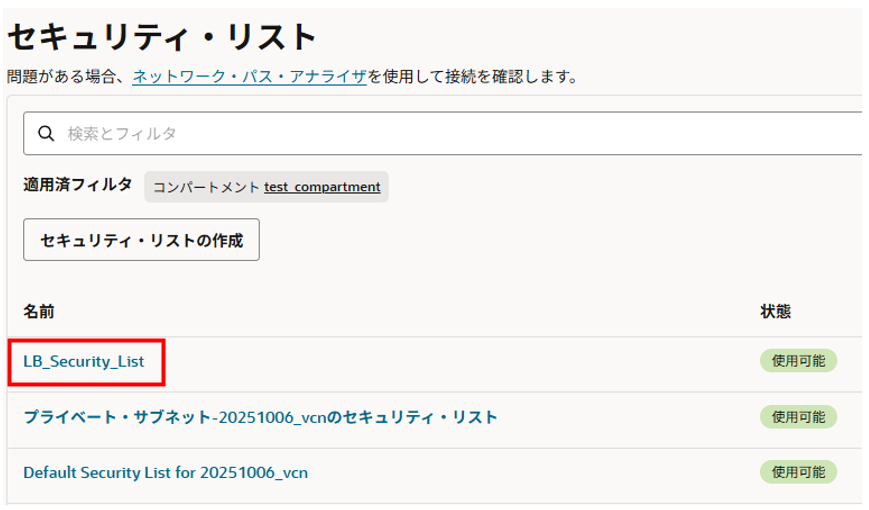Click 使用可能 badge for LB_Security_List
Image resolution: width=869 pixels, height=510 pixels.
tap(798, 361)
